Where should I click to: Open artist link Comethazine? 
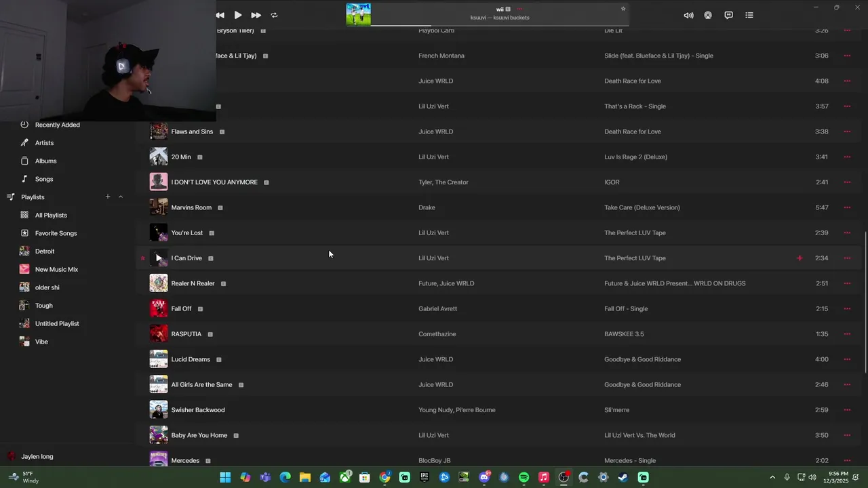(x=437, y=334)
